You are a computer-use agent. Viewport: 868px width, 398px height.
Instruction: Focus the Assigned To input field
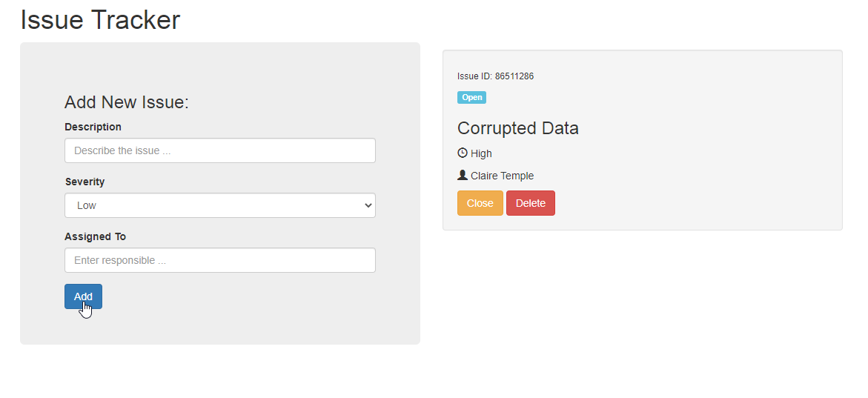tap(219, 260)
